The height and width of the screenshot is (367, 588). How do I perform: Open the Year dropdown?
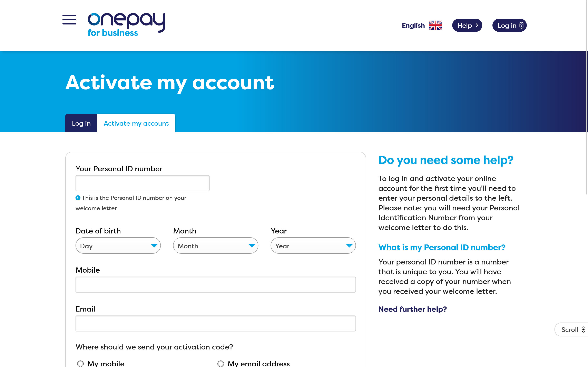point(313,246)
